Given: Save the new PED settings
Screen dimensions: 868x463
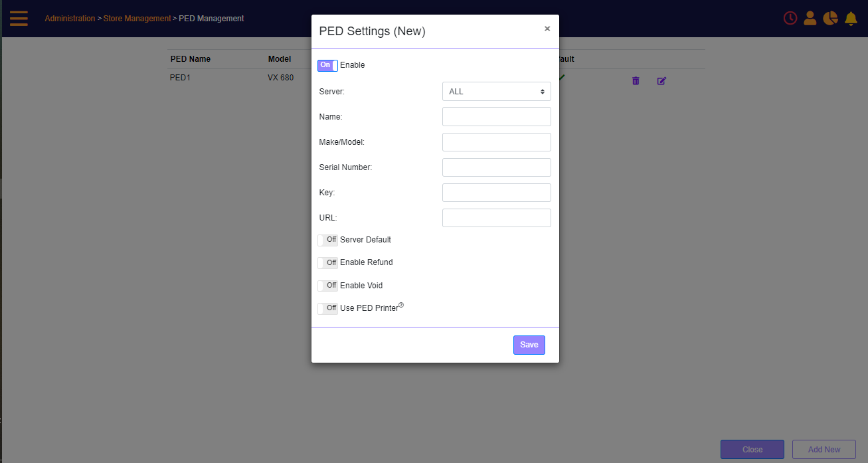Looking at the screenshot, I should 529,345.
